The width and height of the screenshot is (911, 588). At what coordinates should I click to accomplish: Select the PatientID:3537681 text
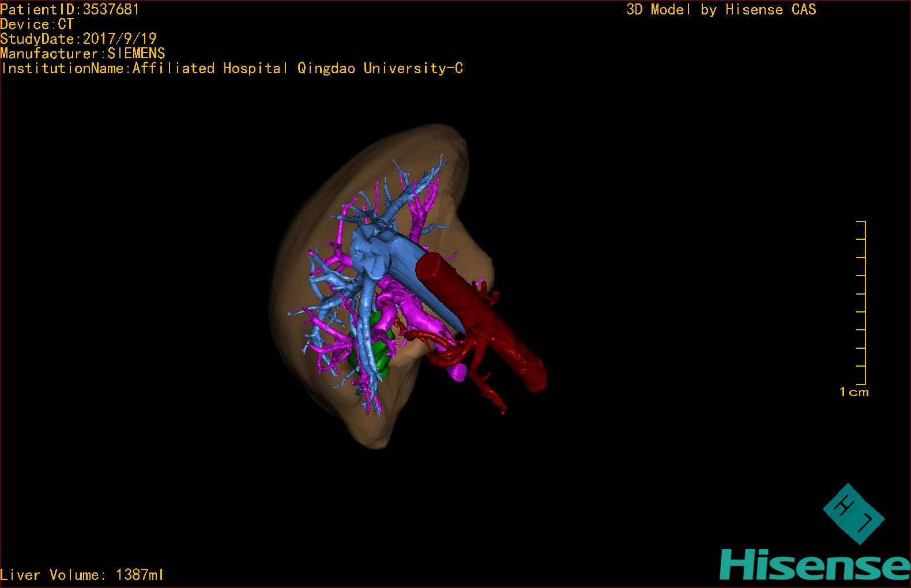[x=70, y=9]
